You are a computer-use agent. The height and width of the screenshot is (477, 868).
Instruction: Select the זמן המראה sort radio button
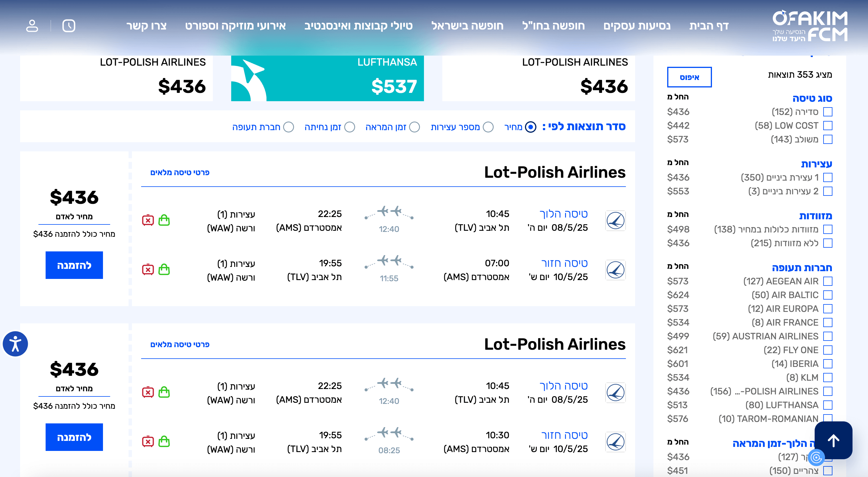(414, 127)
